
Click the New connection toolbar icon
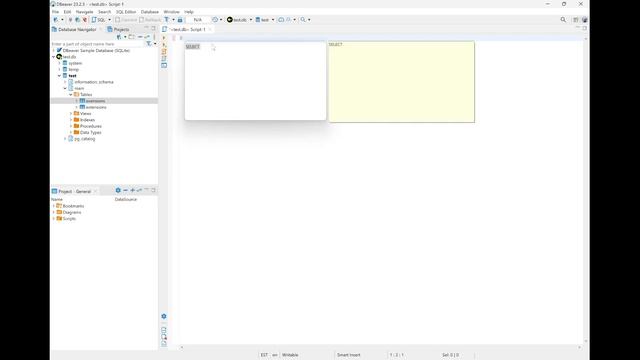click(x=56, y=20)
